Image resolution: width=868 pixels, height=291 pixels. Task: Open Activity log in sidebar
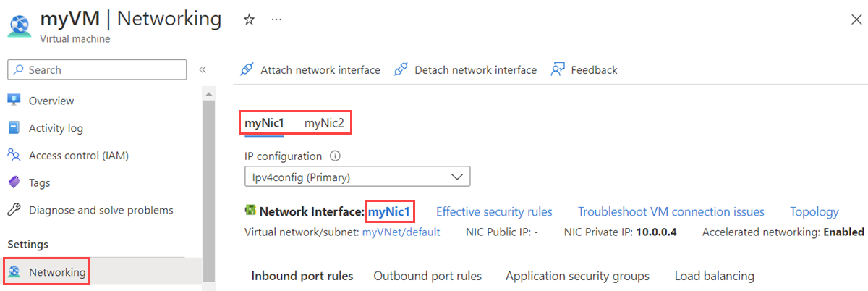click(x=56, y=128)
